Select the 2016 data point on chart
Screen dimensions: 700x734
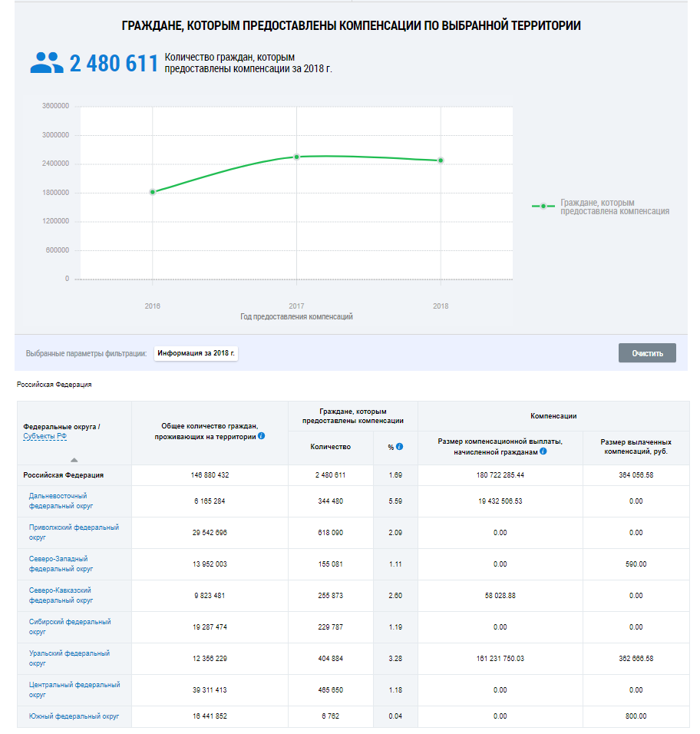153,192
